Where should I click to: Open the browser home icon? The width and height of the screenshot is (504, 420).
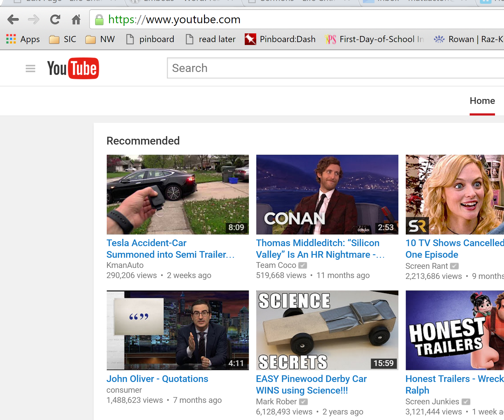pyautogui.click(x=76, y=20)
